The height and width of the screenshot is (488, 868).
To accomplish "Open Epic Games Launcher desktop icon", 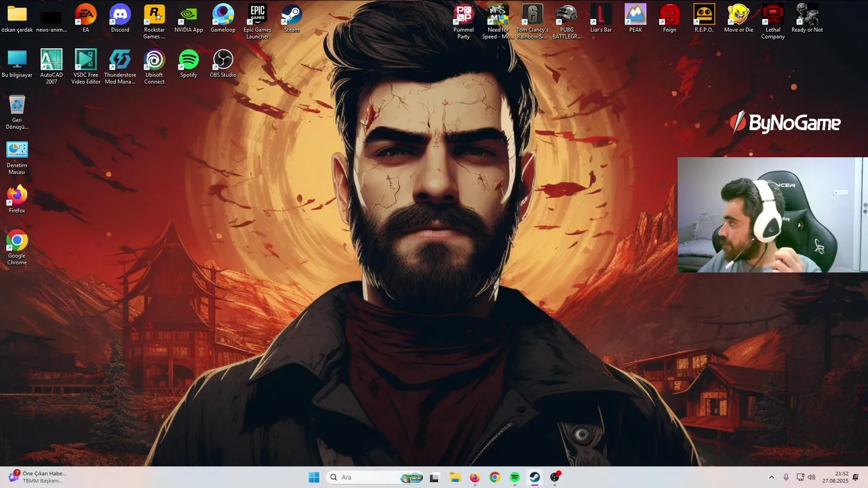I will (257, 22).
